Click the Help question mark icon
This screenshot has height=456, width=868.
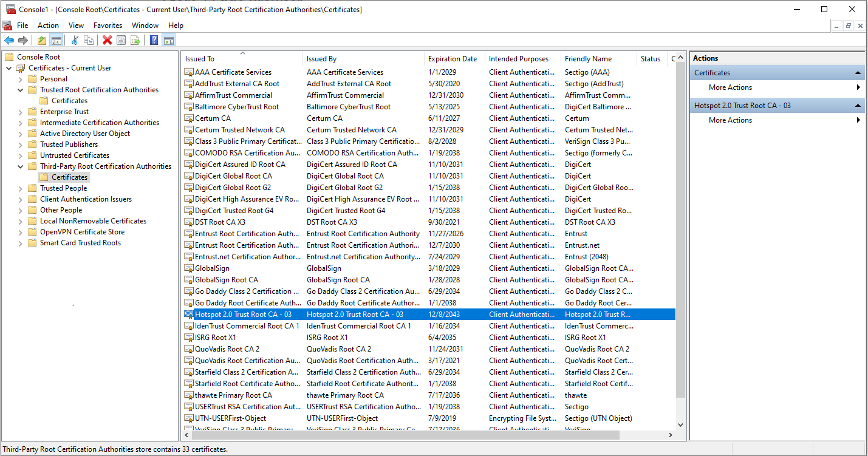[153, 39]
